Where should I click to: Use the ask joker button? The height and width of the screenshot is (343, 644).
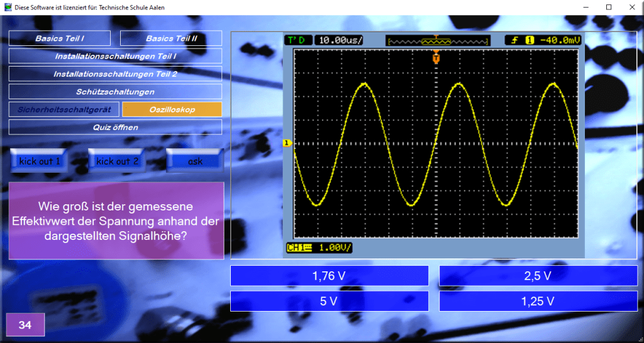(195, 161)
